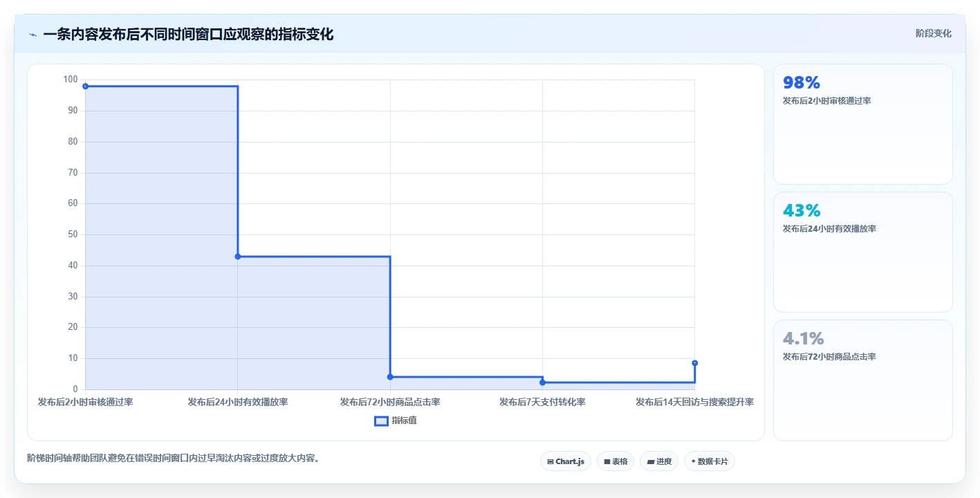Screen dimensions: 980x498
Task: Click the data point for 7天支付转化率
Action: [x=542, y=382]
